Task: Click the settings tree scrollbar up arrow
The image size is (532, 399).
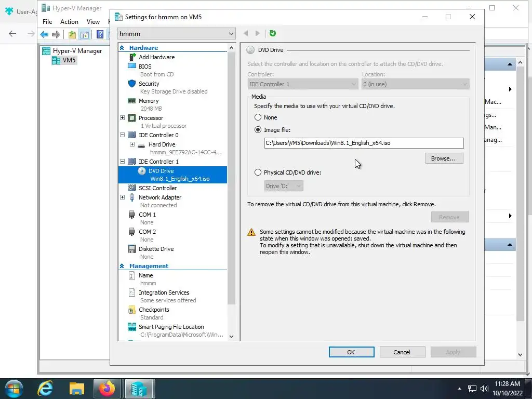Action: click(231, 48)
